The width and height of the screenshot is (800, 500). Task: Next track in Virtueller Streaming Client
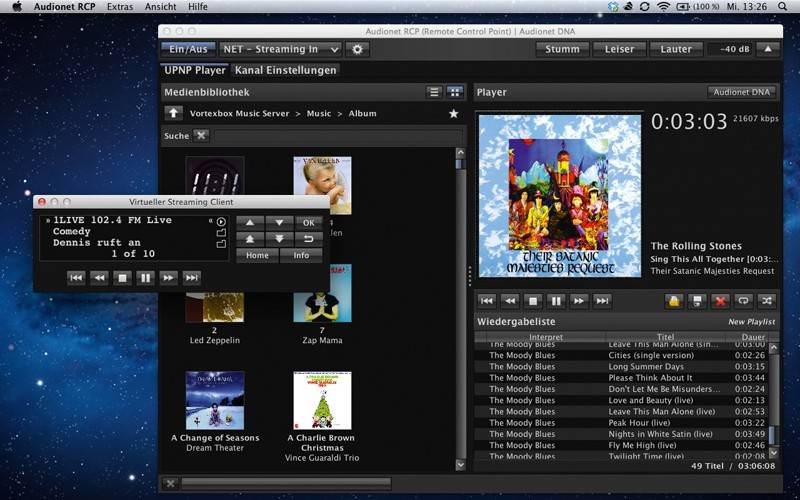[191, 278]
